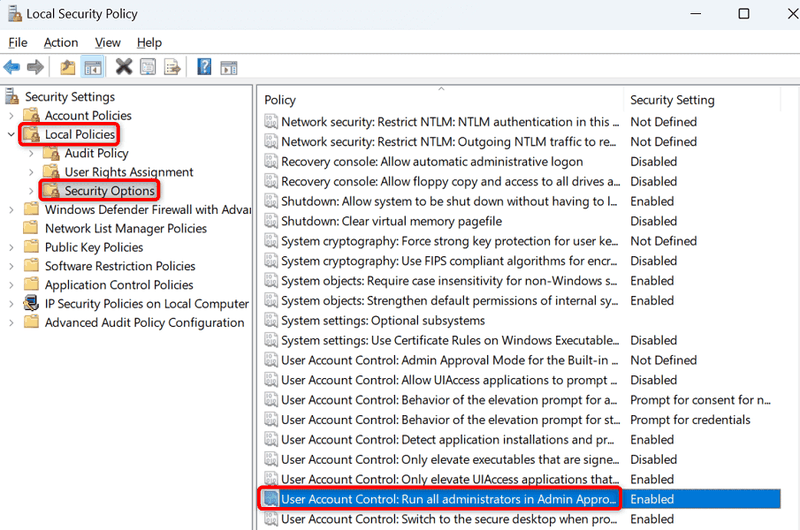800x530 pixels.
Task: Select UAC: Run all administrators in Admin Approval
Action: pos(448,499)
